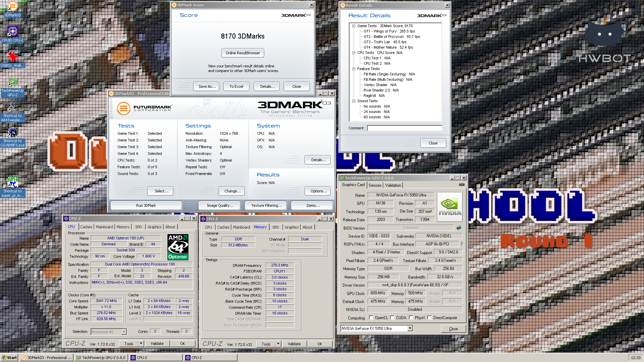Collapse the Sound Tests tree node
This screenshot has width=644, height=362.
coord(354,101)
